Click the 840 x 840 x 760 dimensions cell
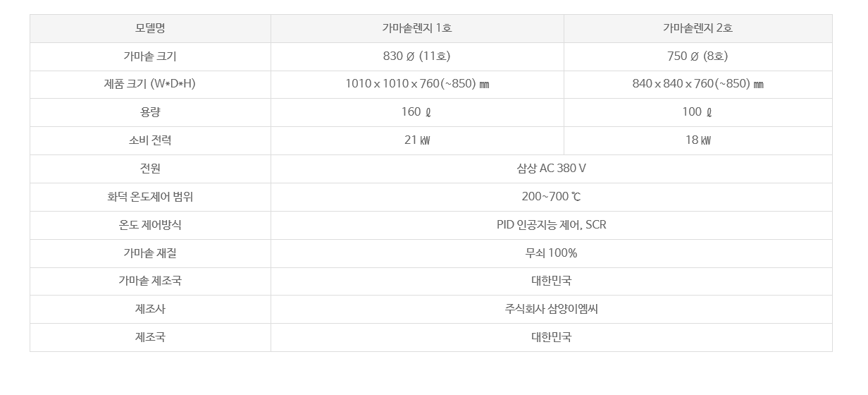The image size is (868, 395). (697, 84)
